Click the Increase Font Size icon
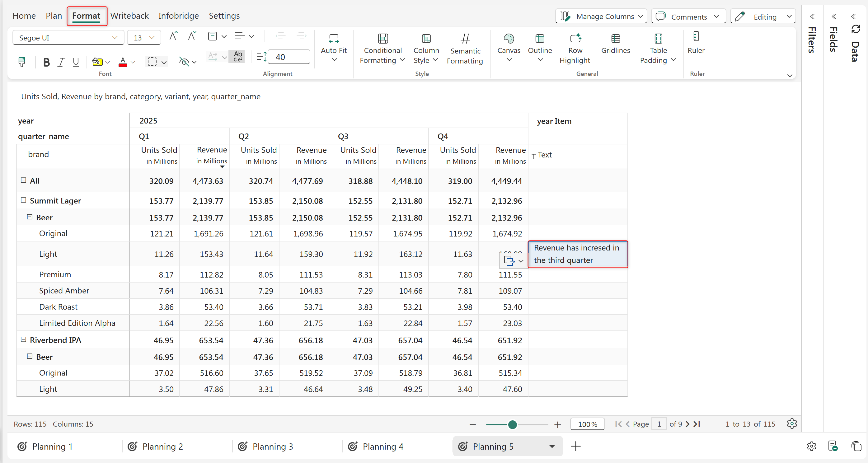868x463 pixels. click(x=173, y=36)
